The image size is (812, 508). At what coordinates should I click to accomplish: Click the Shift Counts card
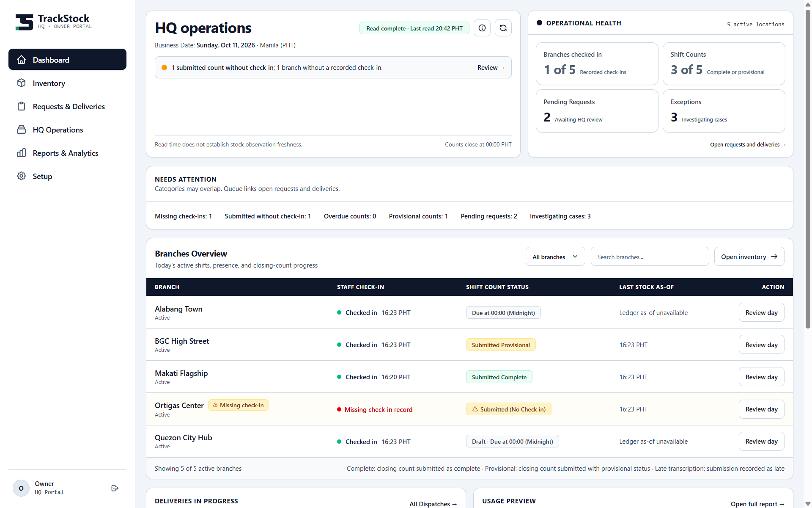click(724, 63)
